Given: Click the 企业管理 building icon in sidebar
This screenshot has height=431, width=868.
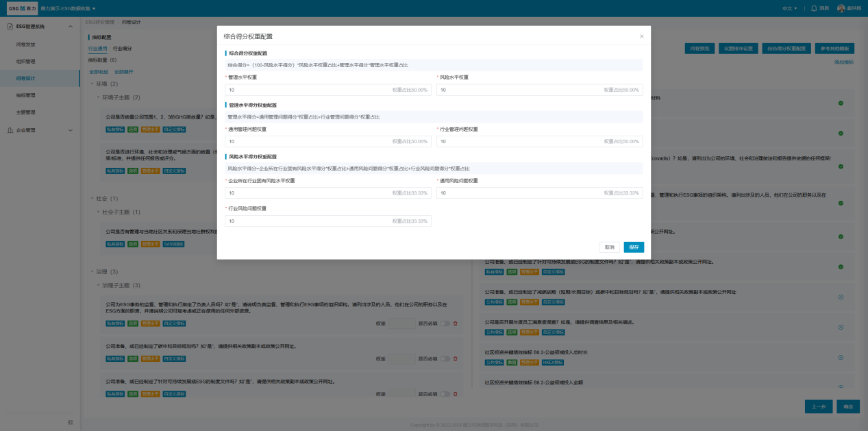Looking at the screenshot, I should click(x=10, y=130).
